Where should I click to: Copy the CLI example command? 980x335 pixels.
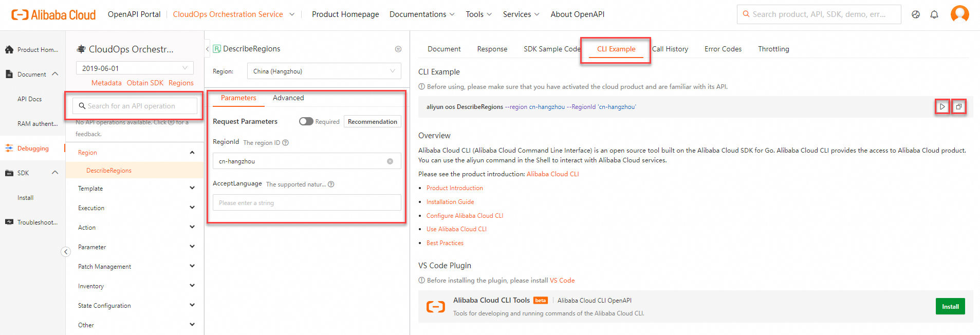click(x=958, y=107)
